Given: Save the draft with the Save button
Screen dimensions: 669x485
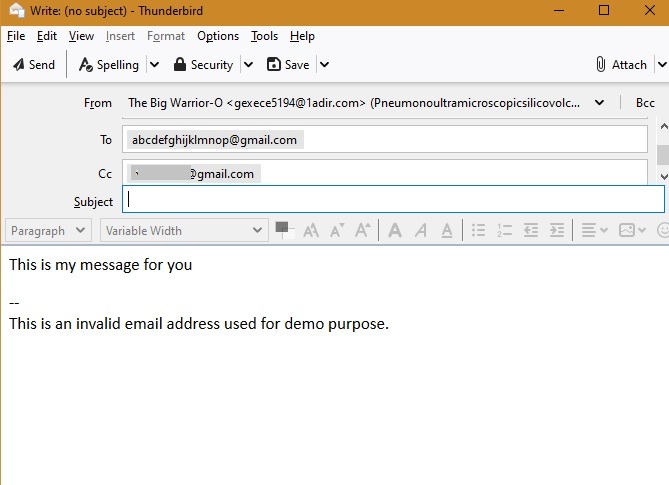Looking at the screenshot, I should pyautogui.click(x=288, y=65).
